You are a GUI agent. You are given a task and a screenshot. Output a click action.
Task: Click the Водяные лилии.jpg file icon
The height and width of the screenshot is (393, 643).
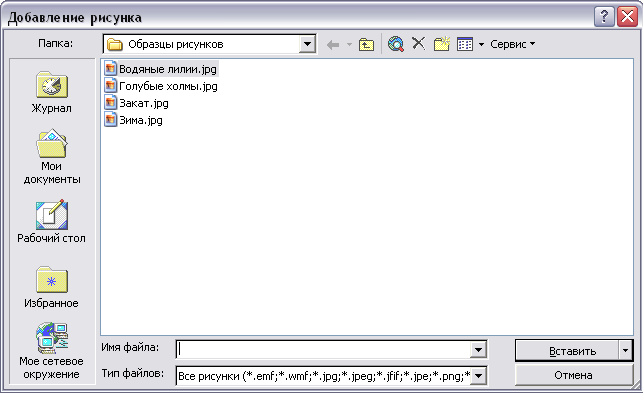[110, 69]
